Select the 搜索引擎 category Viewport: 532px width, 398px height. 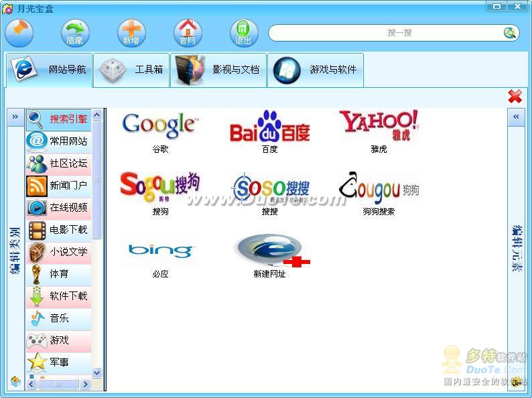point(59,119)
